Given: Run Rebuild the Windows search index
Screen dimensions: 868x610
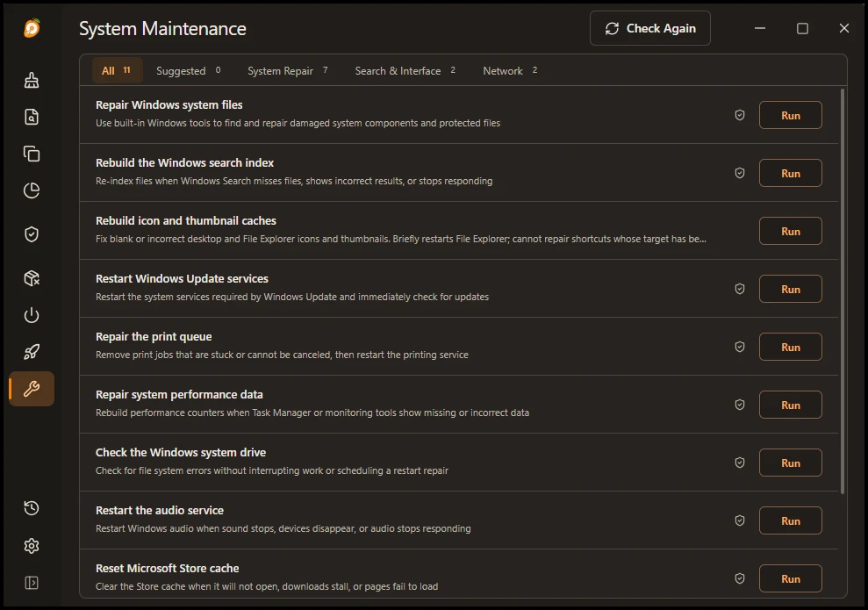Looking at the screenshot, I should pyautogui.click(x=791, y=173).
